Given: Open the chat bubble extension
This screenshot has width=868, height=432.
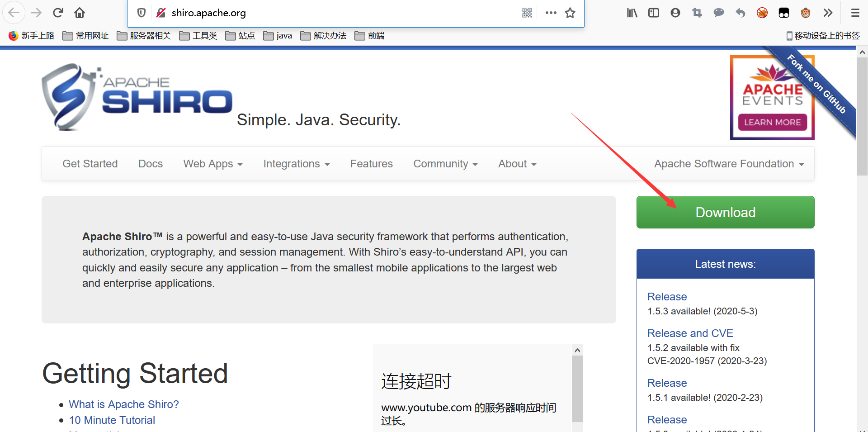Looking at the screenshot, I should [719, 13].
